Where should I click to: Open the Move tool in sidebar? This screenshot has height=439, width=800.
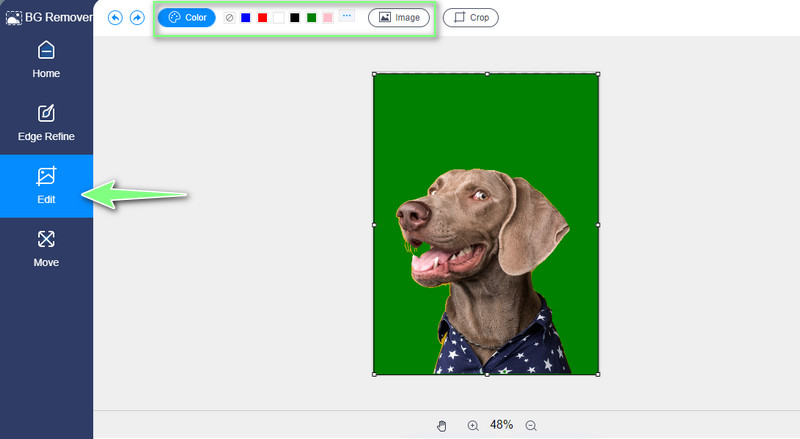46,249
